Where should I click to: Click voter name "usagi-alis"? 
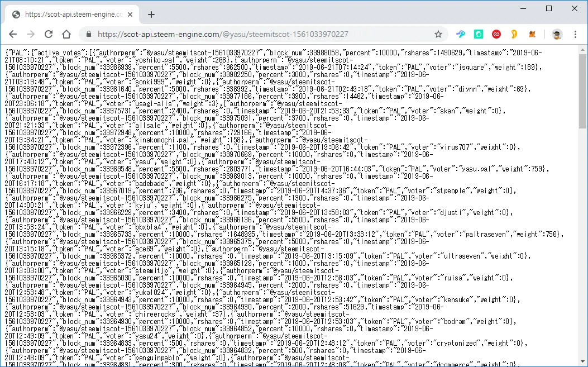(153, 103)
